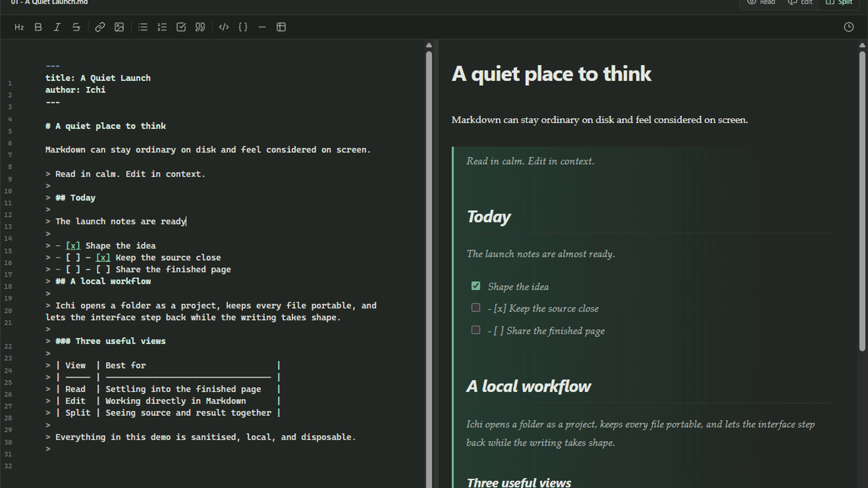
Task: Click '## Today' in the source editor
Action: (x=75, y=198)
